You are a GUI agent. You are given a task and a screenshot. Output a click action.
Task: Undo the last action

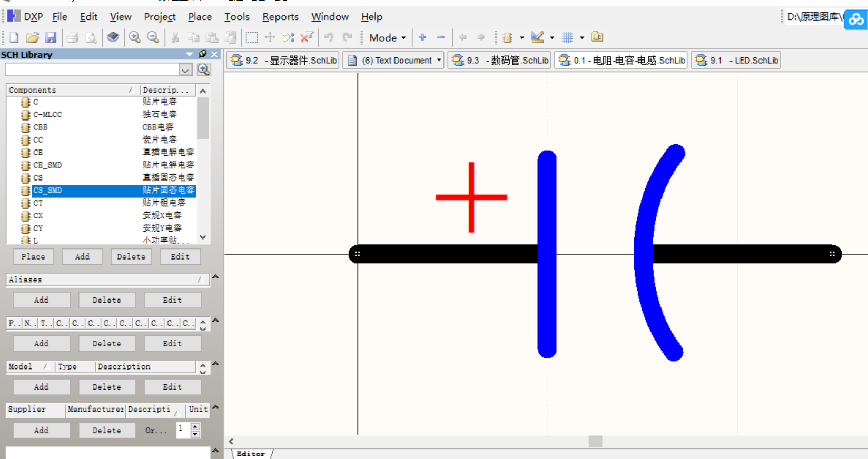pos(329,37)
